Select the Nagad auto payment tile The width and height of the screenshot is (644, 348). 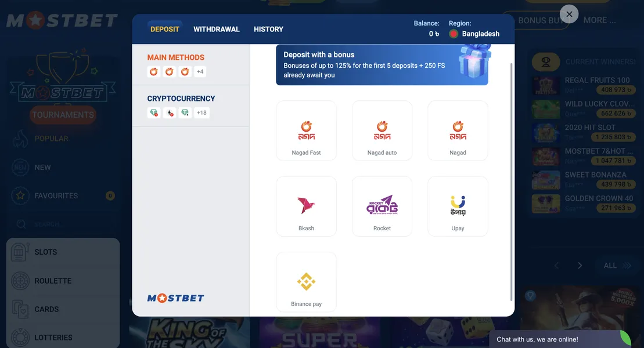[382, 129]
